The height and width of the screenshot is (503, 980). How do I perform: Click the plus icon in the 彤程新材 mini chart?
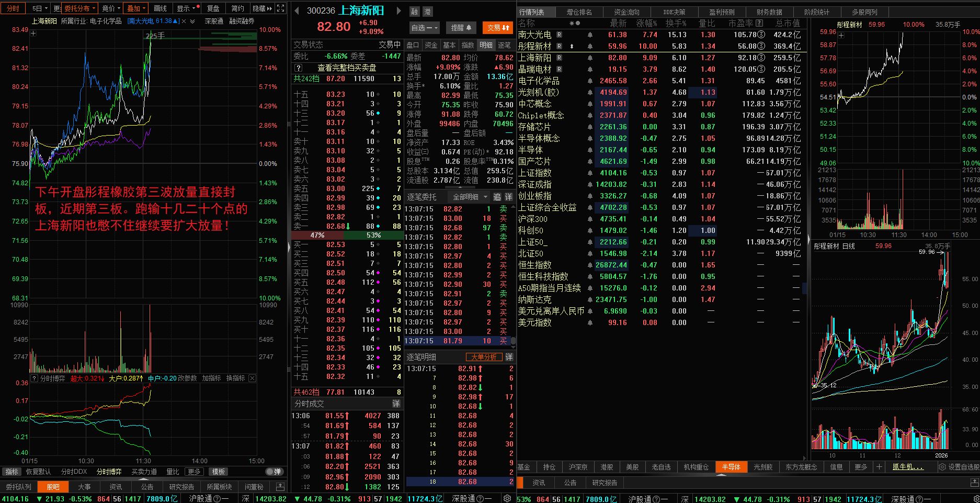point(841,36)
